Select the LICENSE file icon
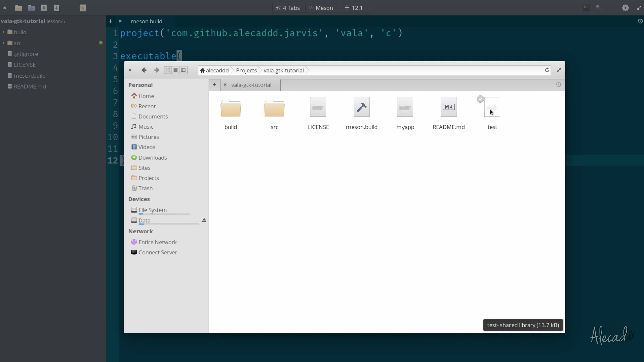 pyautogui.click(x=318, y=107)
